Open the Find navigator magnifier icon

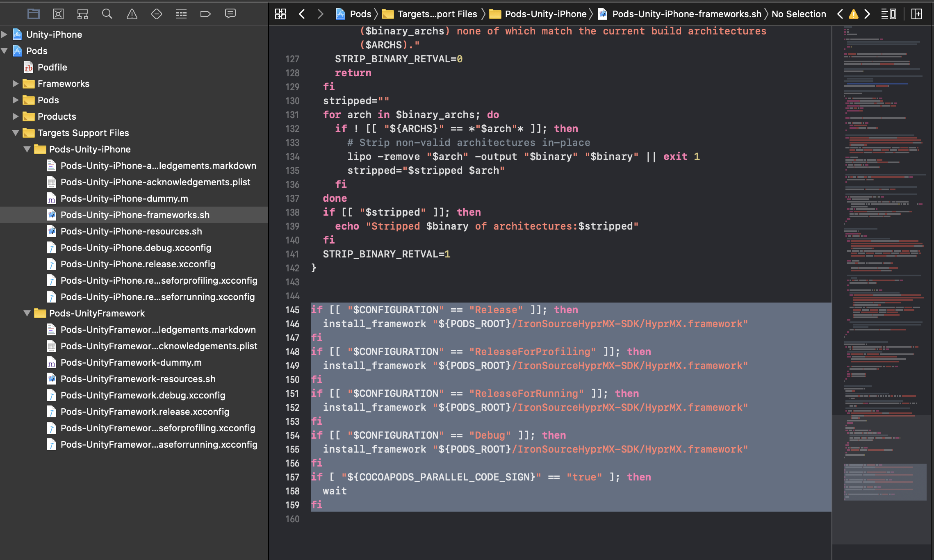[x=107, y=14]
